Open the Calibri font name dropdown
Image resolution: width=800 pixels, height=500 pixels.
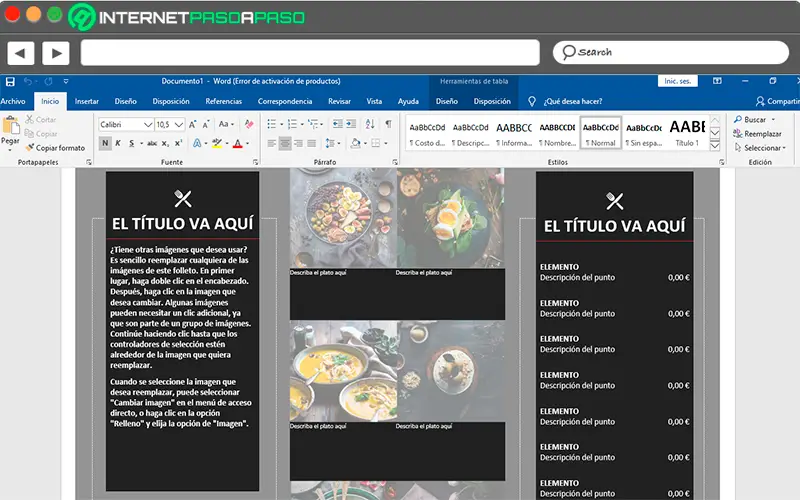(148, 124)
